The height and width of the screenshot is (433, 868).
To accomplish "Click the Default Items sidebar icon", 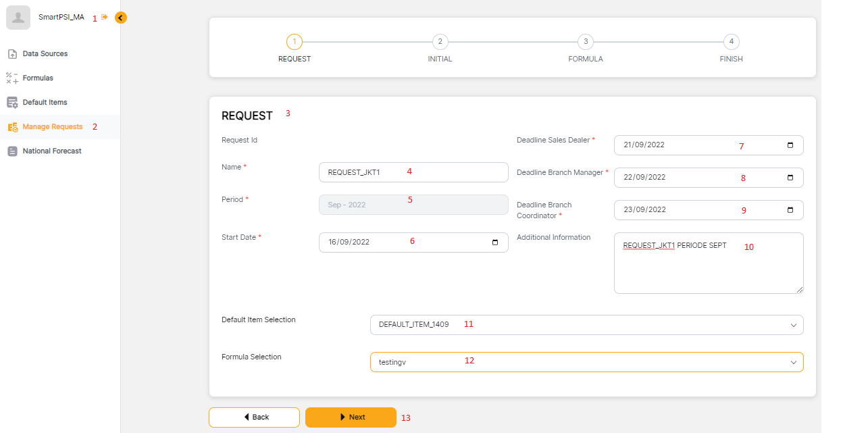I will [12, 103].
